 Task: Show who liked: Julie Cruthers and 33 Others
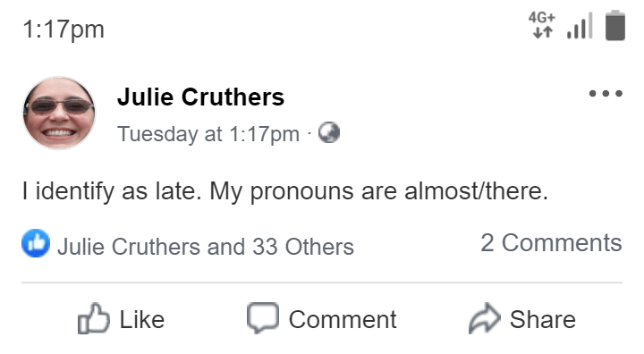[206, 247]
